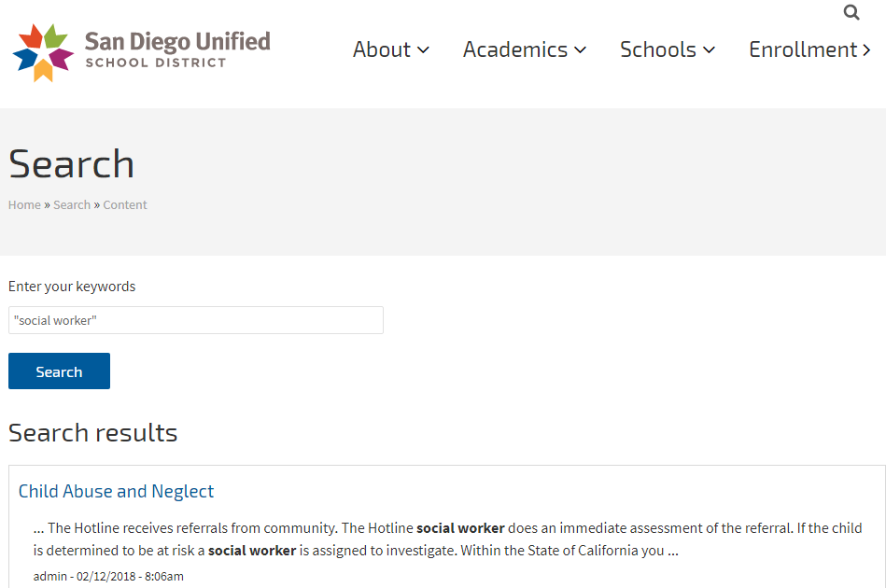Open the Child Abuse and Neglect result
This screenshot has width=886, height=588.
(x=116, y=492)
